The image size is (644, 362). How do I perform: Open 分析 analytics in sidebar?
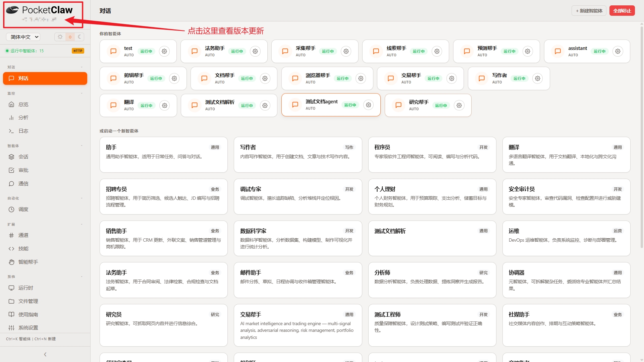[45, 118]
